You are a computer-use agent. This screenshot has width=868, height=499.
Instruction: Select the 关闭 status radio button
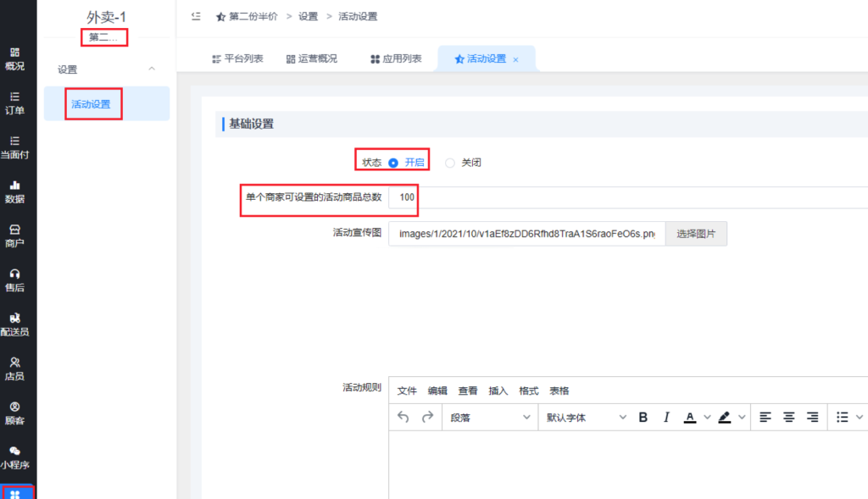point(450,163)
